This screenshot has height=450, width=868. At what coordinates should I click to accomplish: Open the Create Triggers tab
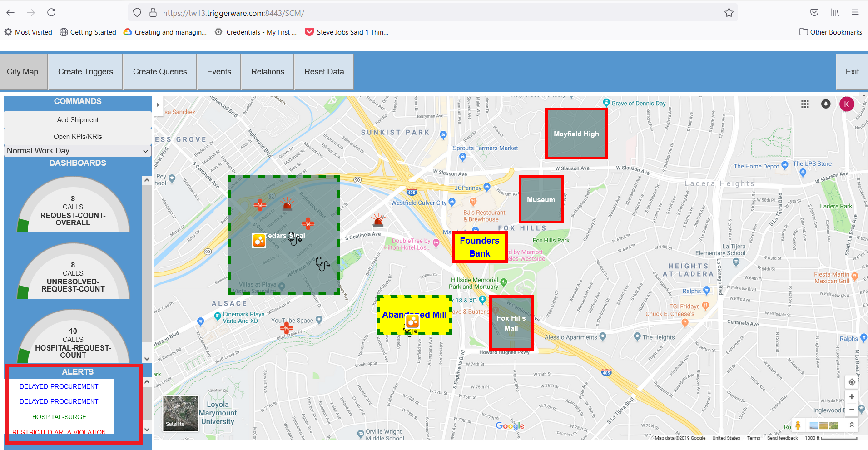pyautogui.click(x=85, y=72)
